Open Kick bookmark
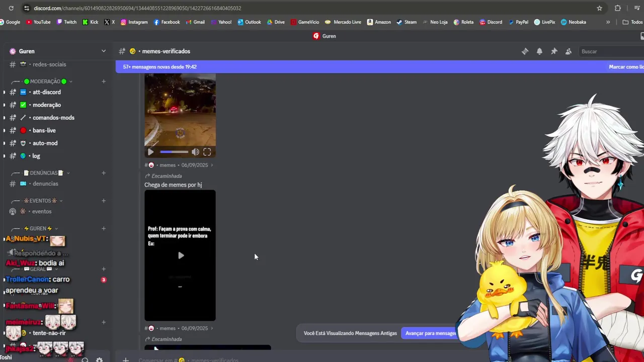 [90, 22]
